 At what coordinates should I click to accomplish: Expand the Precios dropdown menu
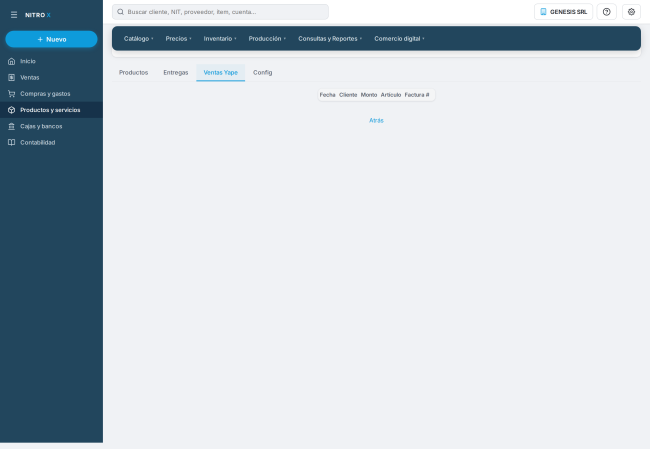click(178, 39)
